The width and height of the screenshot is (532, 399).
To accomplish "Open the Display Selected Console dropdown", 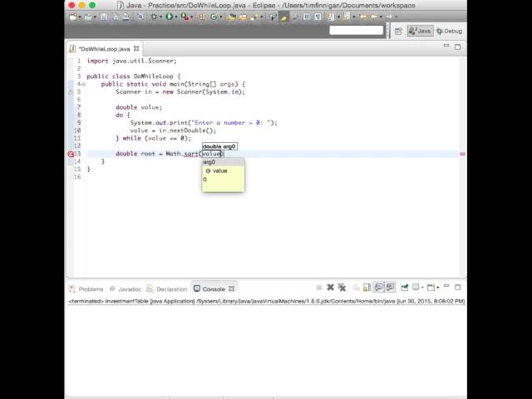I will tap(422, 288).
